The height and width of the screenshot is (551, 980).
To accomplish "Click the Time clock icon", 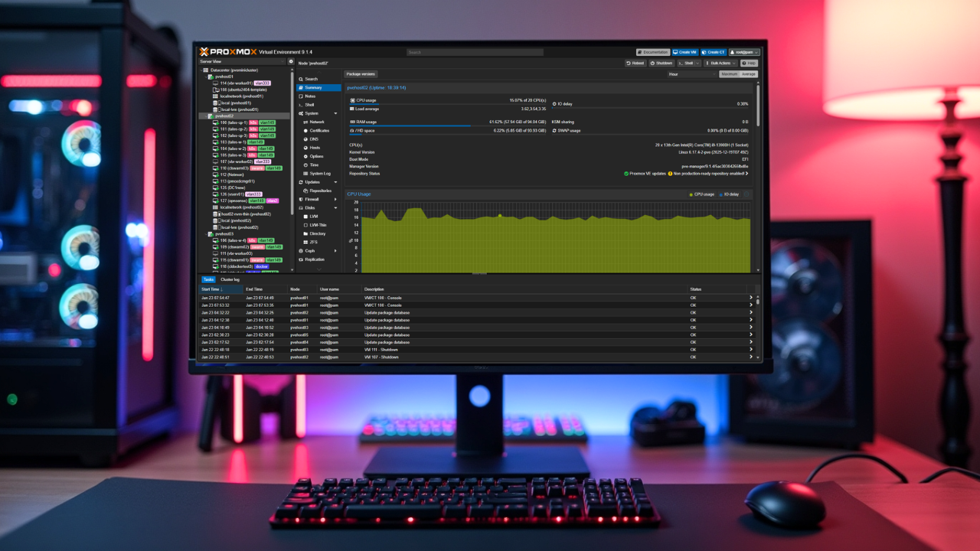I will tap(306, 165).
